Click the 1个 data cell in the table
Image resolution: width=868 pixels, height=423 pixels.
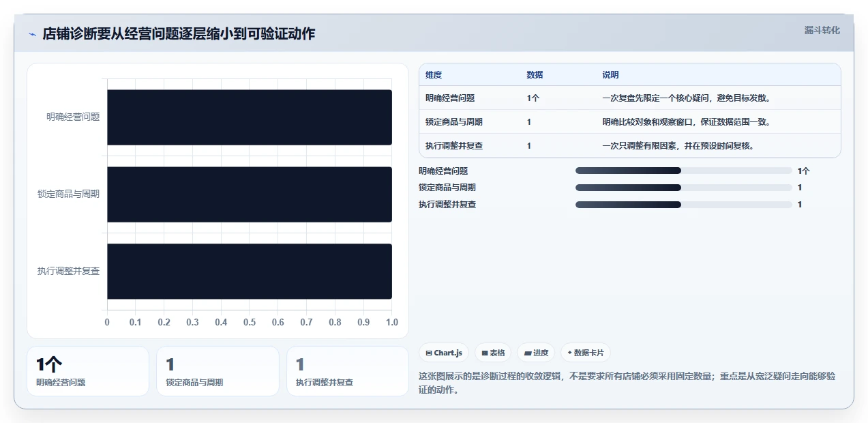[533, 98]
